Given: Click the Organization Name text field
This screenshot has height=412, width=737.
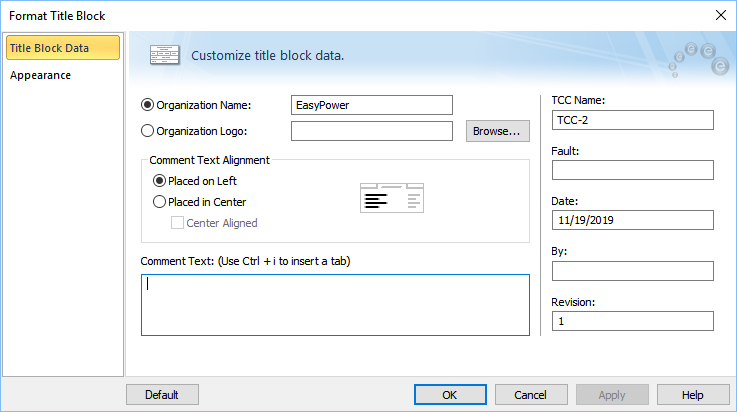Looking at the screenshot, I should coord(372,105).
